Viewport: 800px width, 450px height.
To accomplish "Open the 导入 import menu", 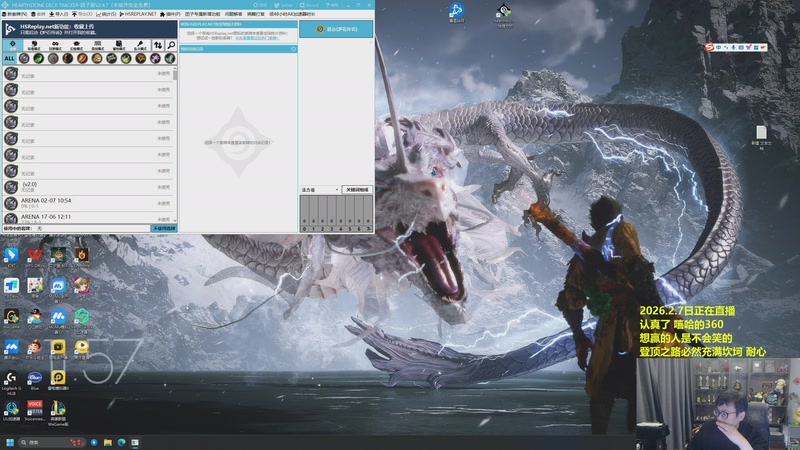I will tap(59, 14).
